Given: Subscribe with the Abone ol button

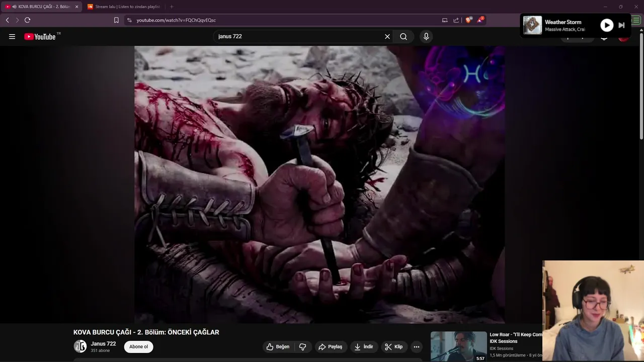Looking at the screenshot, I should (139, 347).
